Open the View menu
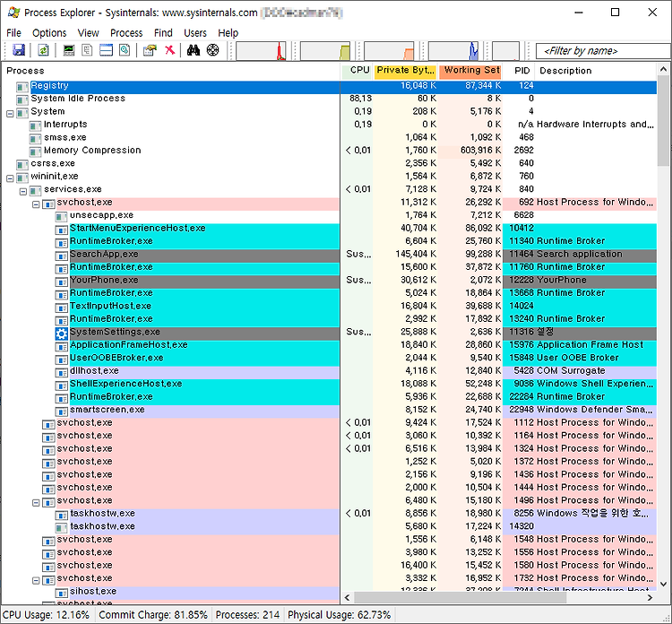 [89, 33]
